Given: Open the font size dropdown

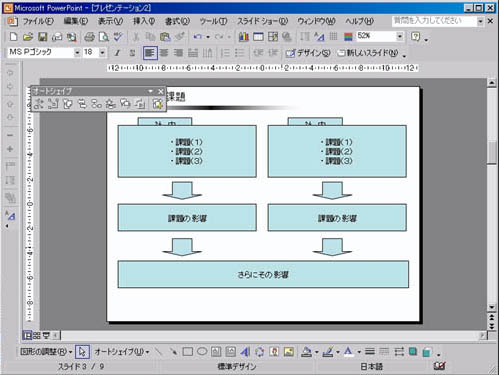Looking at the screenshot, I should click(x=102, y=53).
